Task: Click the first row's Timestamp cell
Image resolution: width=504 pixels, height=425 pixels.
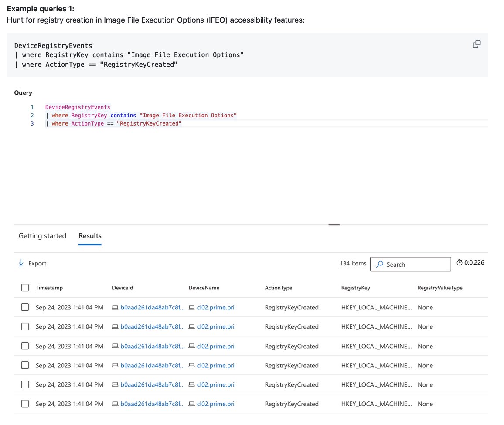Action: pos(69,307)
